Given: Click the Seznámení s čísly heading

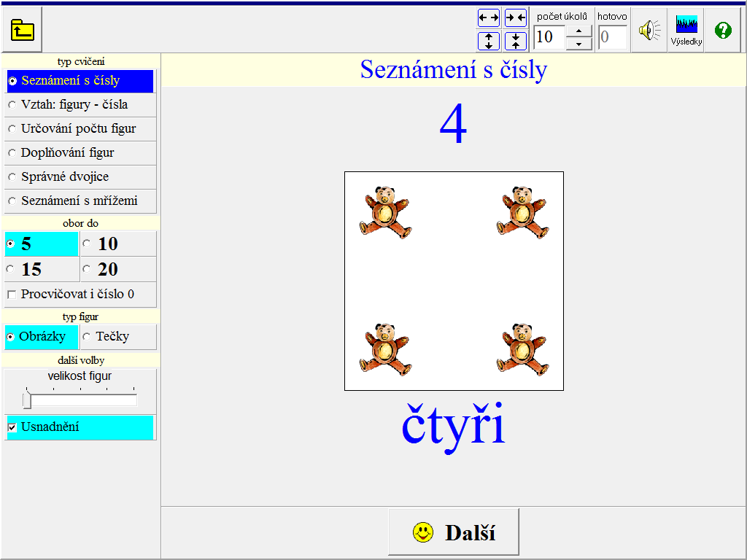Looking at the screenshot, I should point(454,69).
